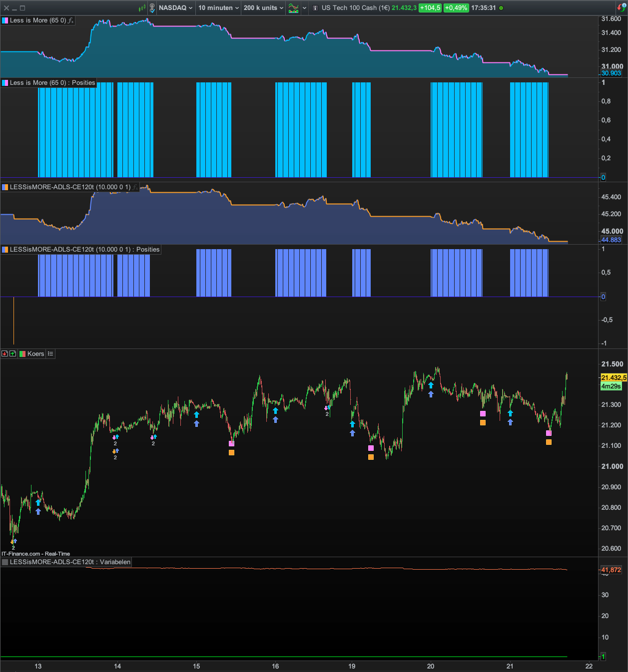Click IT-Finance.com - Real-Time text

click(36, 554)
